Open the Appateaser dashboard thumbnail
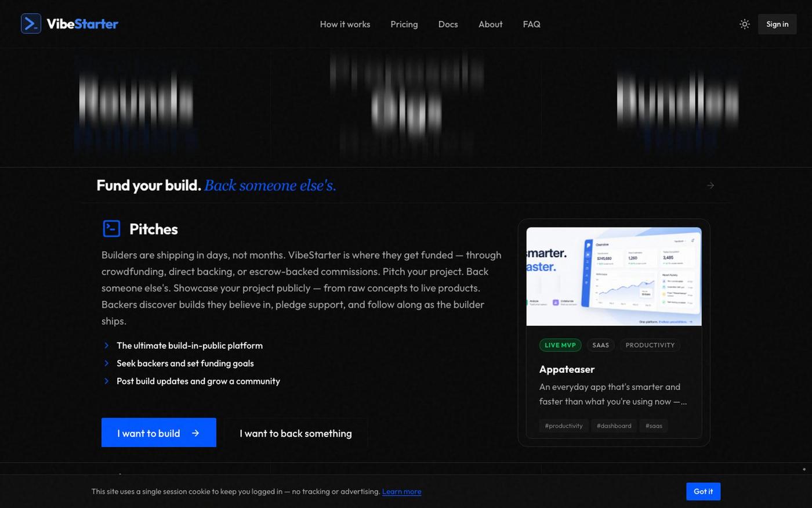Screen dimensions: 812x508 (x=614, y=276)
